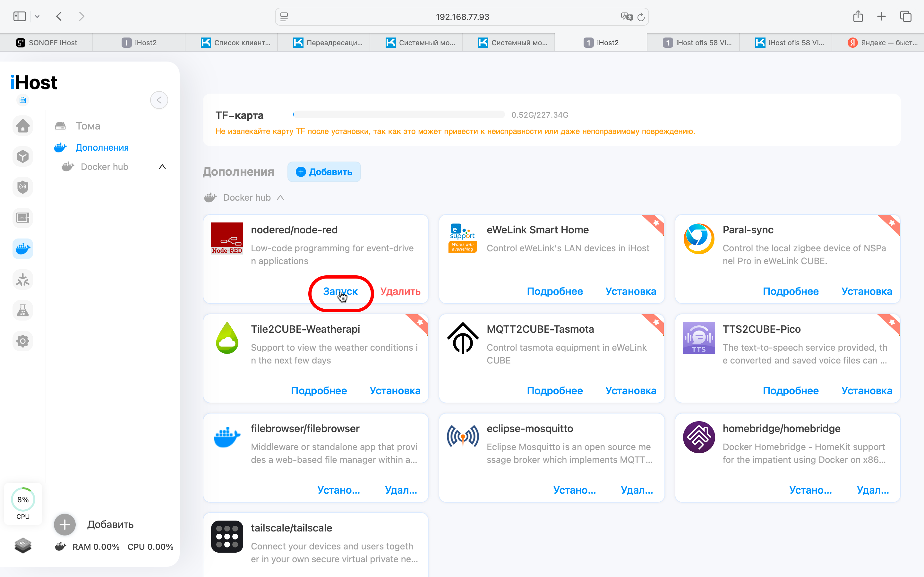924x577 pixels.
Task: Switch to Яндекс browser tab
Action: (x=882, y=43)
